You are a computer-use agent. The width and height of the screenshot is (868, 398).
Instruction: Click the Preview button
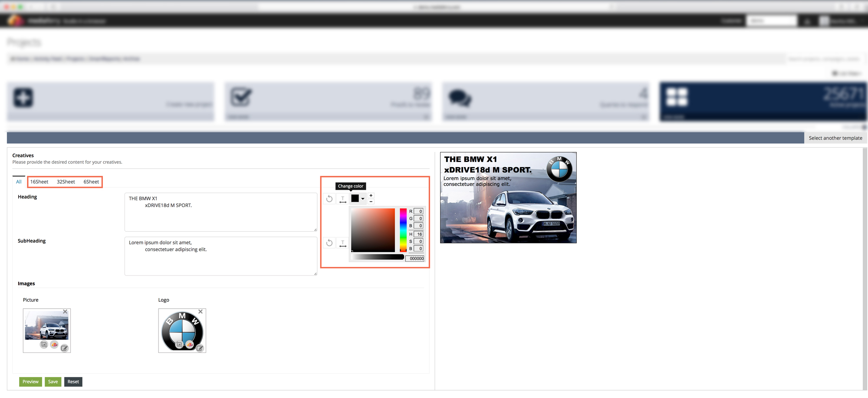pyautogui.click(x=30, y=382)
